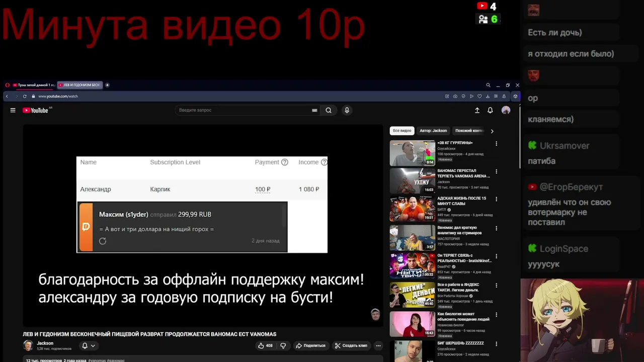Open the Как биология может thumbnail
The width and height of the screenshot is (644, 362).
[413, 324]
